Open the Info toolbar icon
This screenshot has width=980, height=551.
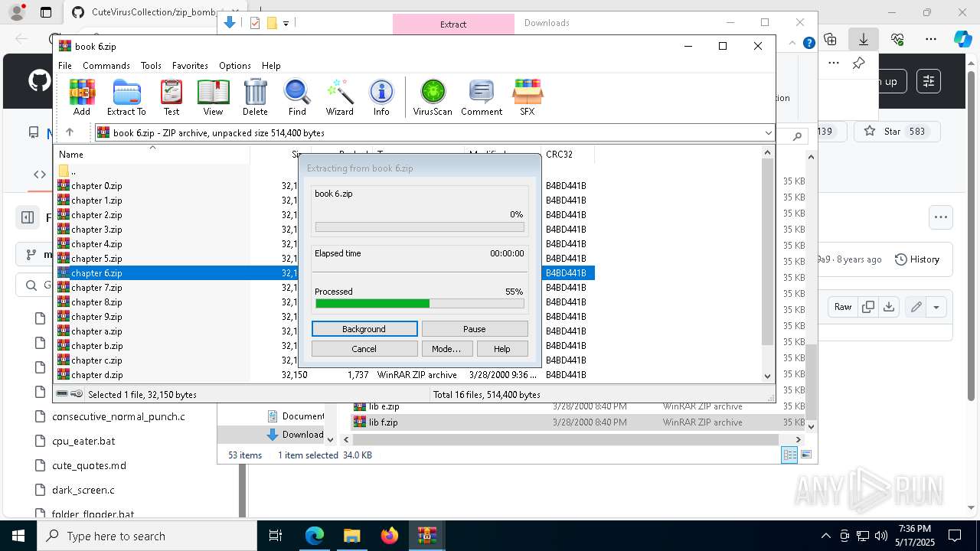[x=381, y=97]
